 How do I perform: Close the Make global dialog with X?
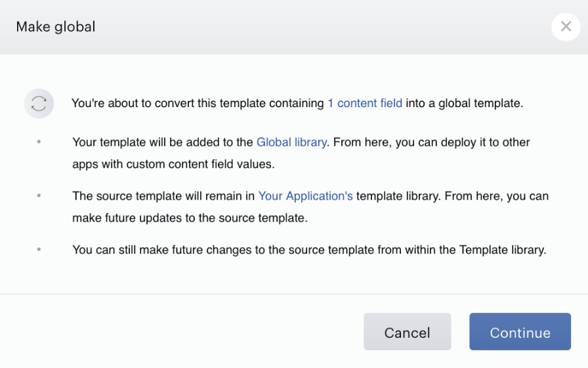566,27
